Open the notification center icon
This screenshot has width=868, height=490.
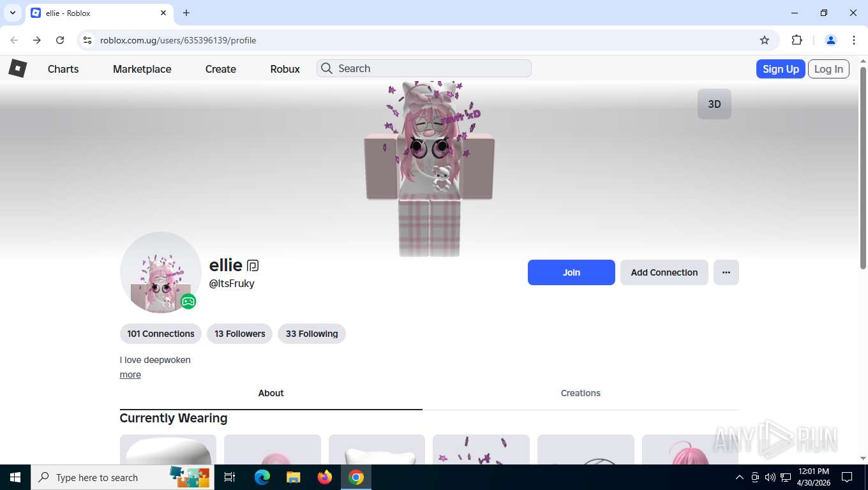point(847,477)
